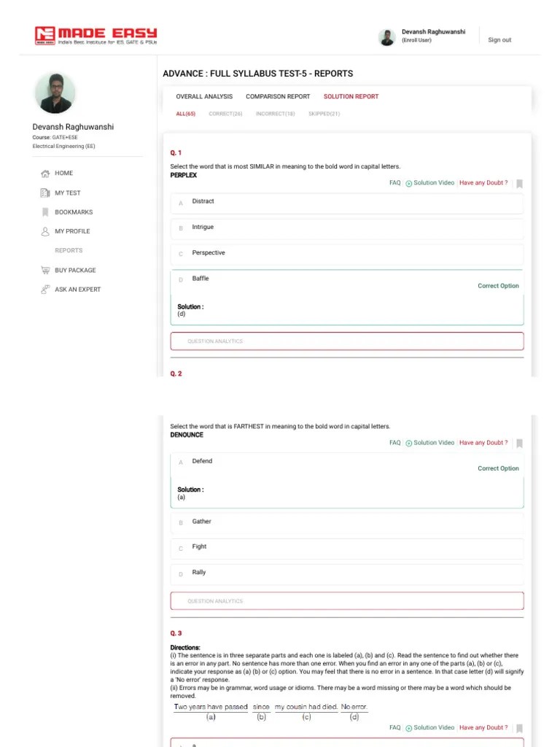Click the Buy Package cart icon
560x747 pixels.
(45, 270)
